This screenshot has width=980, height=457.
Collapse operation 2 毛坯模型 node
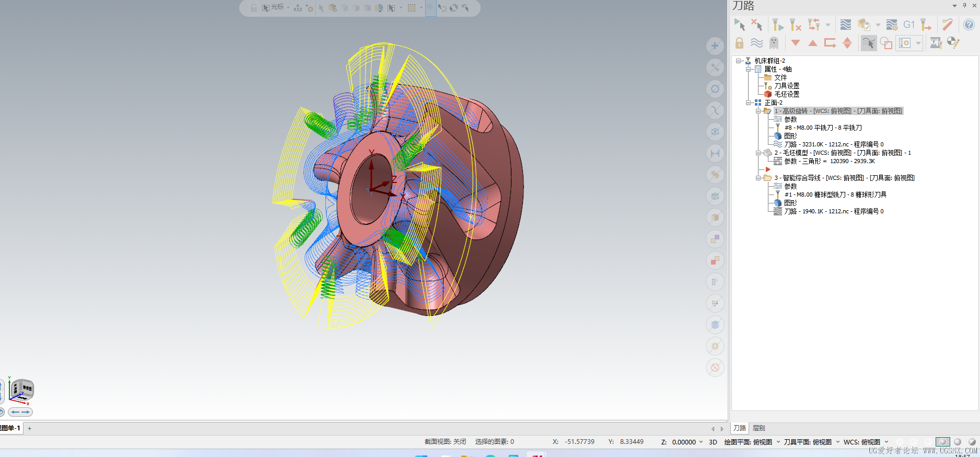(x=758, y=153)
